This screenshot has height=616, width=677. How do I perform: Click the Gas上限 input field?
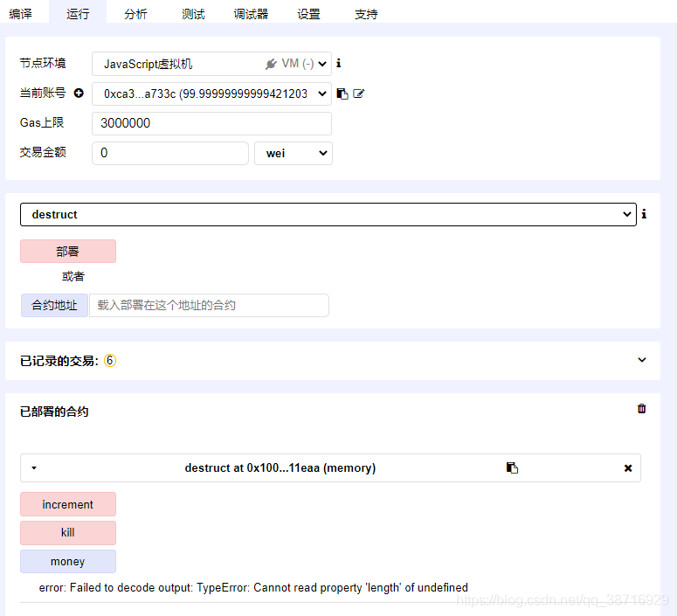pos(211,123)
